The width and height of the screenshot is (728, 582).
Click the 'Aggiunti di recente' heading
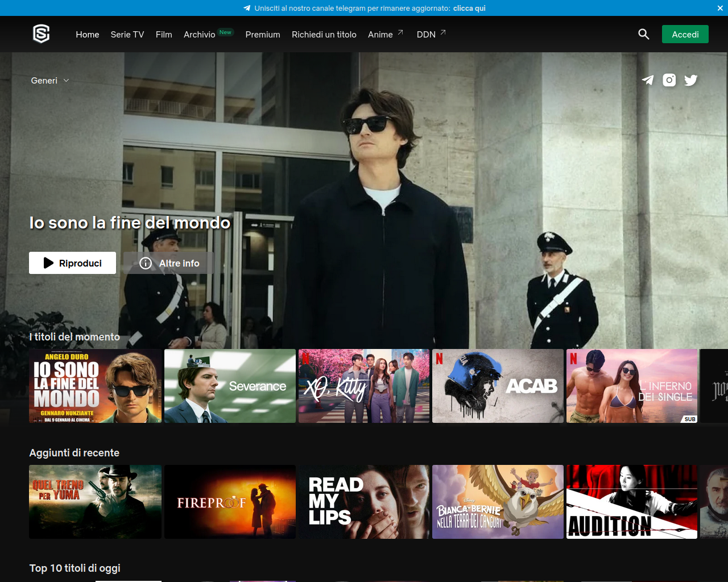click(75, 453)
